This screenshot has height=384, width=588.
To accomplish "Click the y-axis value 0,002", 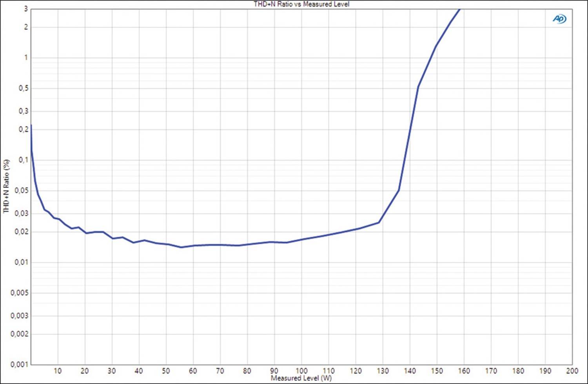I will (x=20, y=334).
